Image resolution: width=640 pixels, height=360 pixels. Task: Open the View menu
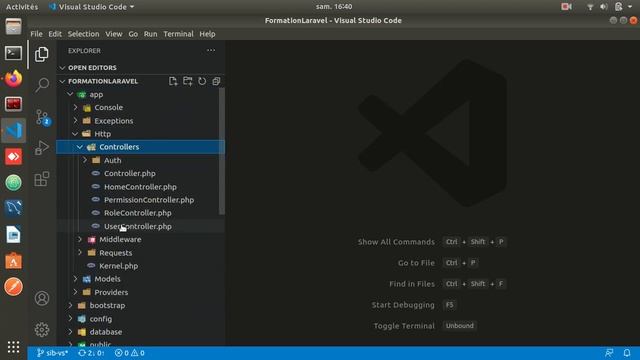(x=114, y=34)
